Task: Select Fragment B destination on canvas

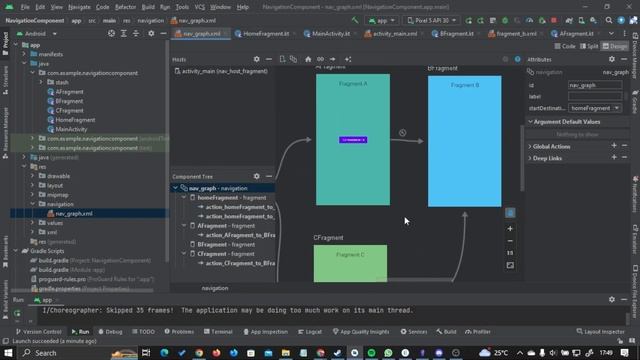Action: coord(464,141)
